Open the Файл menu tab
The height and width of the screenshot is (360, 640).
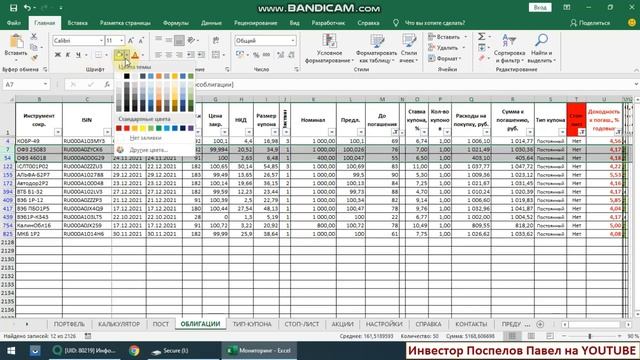13,23
